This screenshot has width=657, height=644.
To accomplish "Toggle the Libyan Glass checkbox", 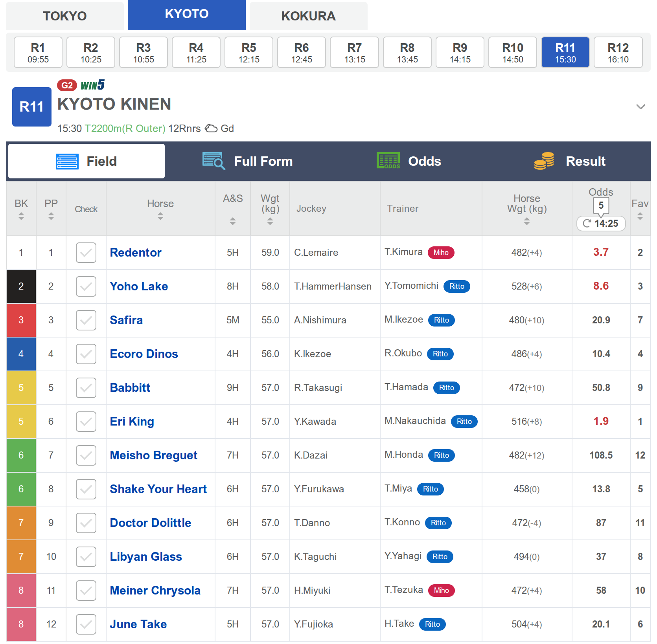I will pyautogui.click(x=86, y=557).
